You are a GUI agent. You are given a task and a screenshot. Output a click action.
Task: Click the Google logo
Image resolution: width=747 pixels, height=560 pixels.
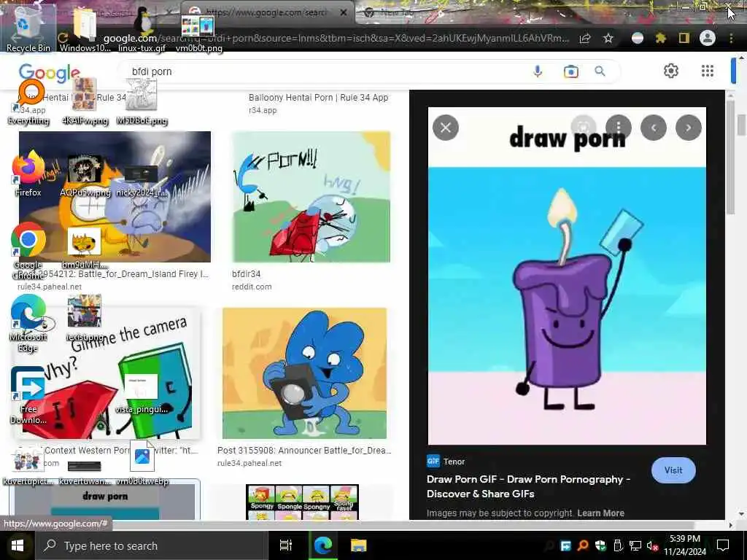(x=49, y=73)
